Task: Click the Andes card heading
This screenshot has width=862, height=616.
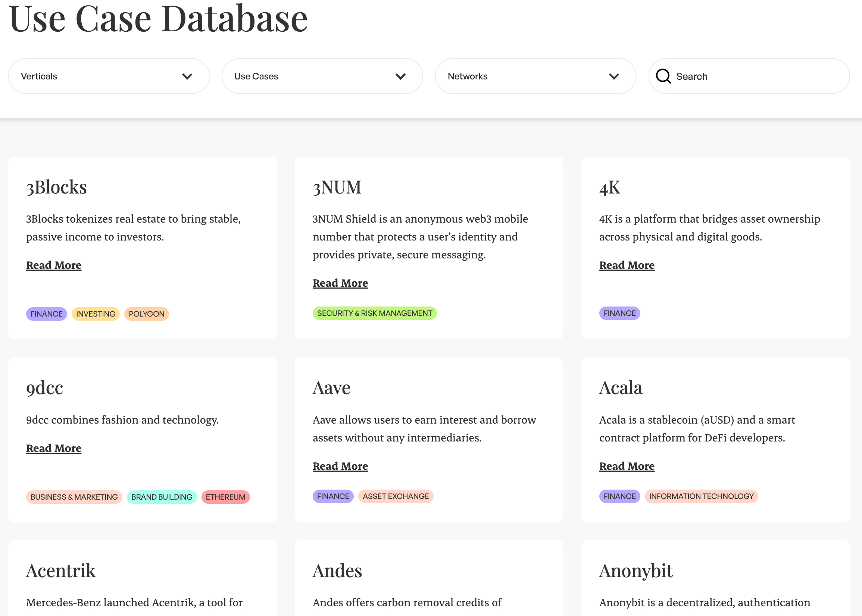Action: [x=337, y=571]
